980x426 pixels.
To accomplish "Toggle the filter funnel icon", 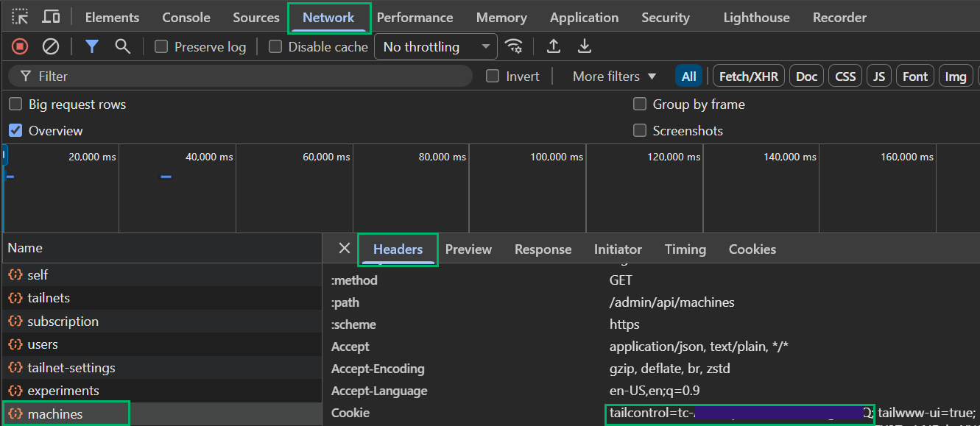I will point(91,46).
